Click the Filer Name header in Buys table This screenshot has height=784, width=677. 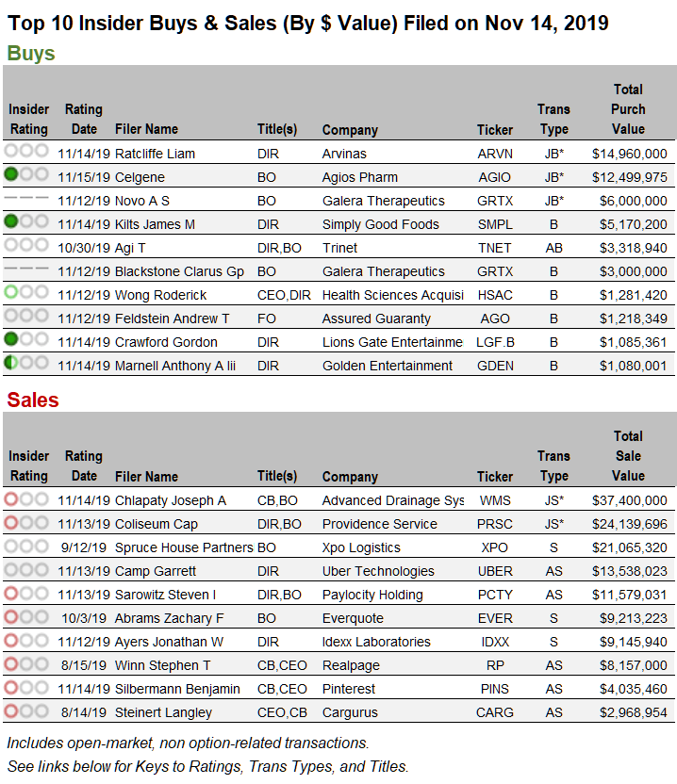(146, 129)
